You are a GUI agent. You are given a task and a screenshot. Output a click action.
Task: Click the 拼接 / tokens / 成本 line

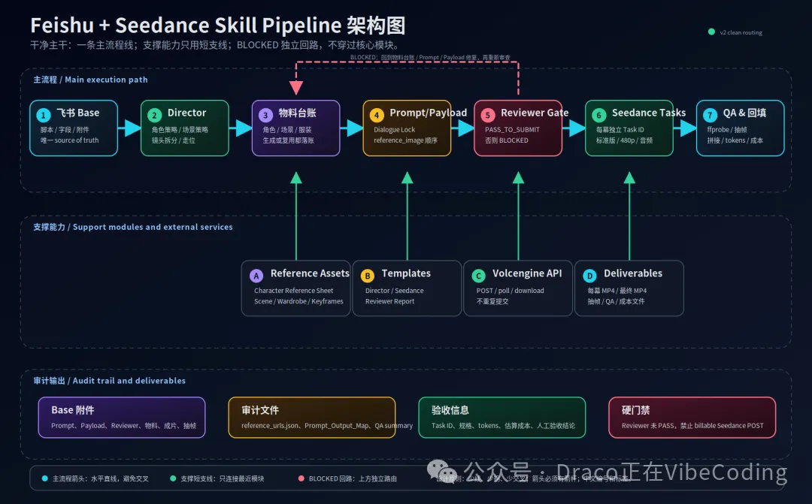click(735, 140)
